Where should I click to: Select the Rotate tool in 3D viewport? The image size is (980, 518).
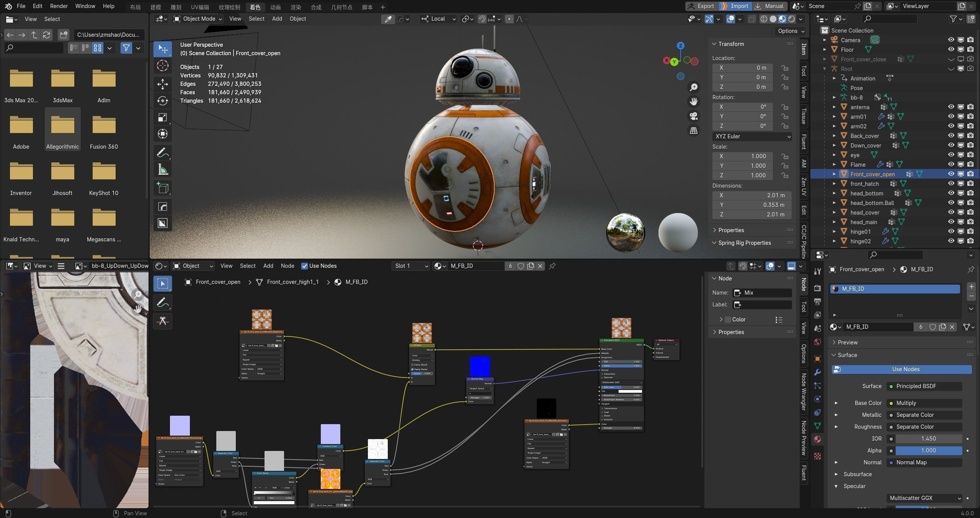click(163, 101)
